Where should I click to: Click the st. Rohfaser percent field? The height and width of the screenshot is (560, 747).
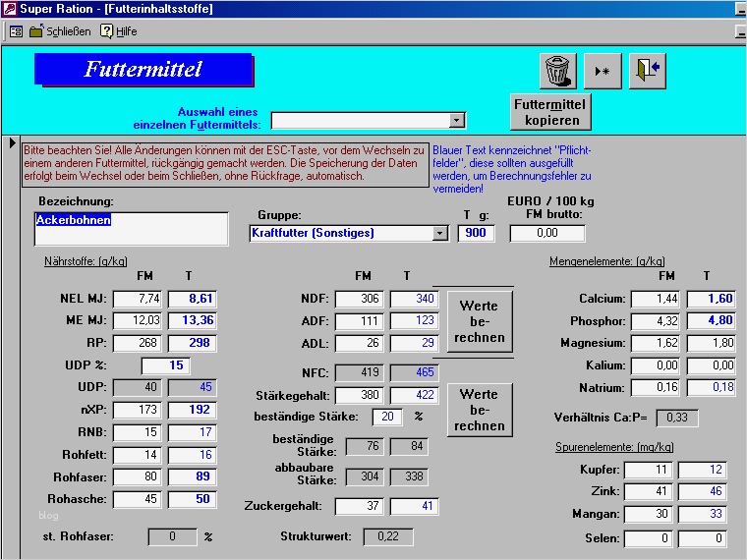(x=172, y=536)
